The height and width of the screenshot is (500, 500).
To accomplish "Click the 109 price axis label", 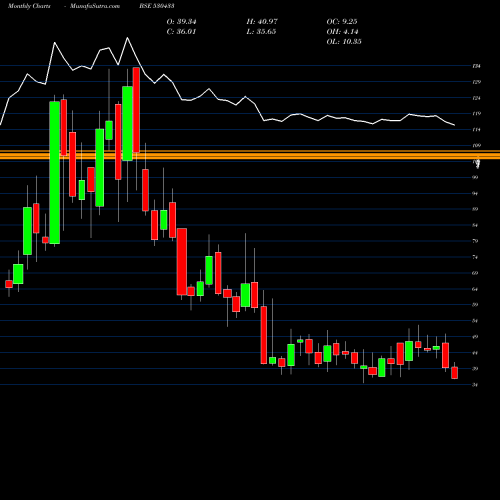I will pyautogui.click(x=477, y=146).
